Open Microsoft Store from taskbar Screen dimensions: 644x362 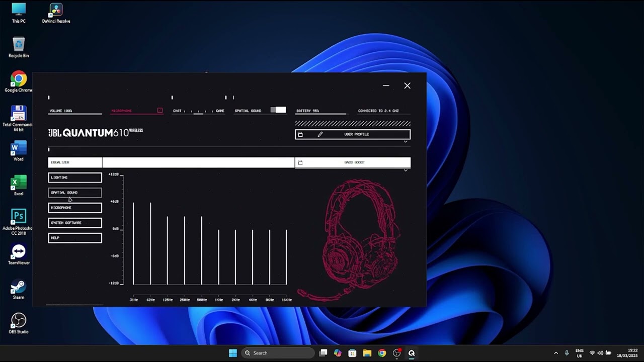coord(353,353)
